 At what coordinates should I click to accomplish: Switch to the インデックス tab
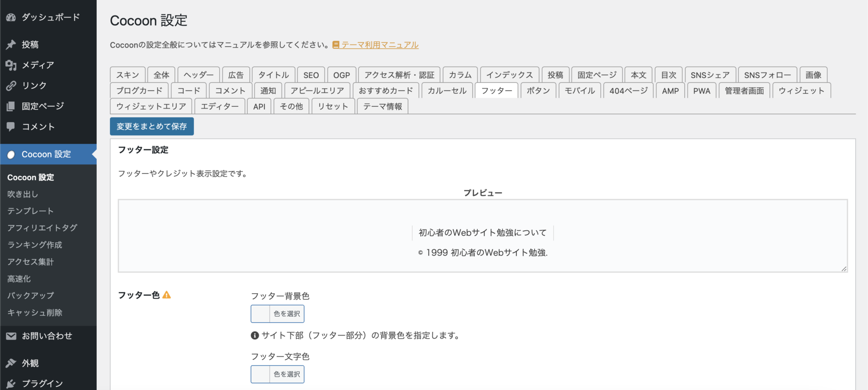pos(509,75)
